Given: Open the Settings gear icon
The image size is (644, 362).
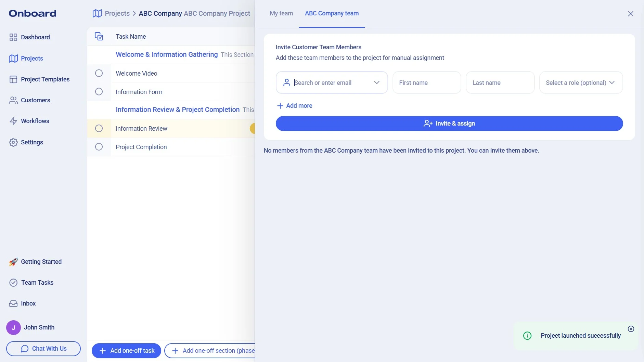Looking at the screenshot, I should 13,142.
